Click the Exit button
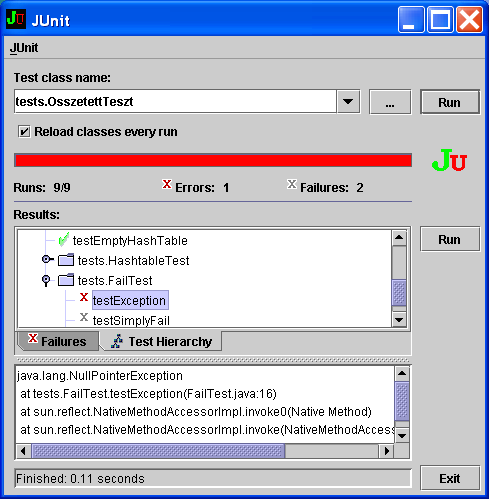This screenshot has height=499, width=489. pos(450,478)
